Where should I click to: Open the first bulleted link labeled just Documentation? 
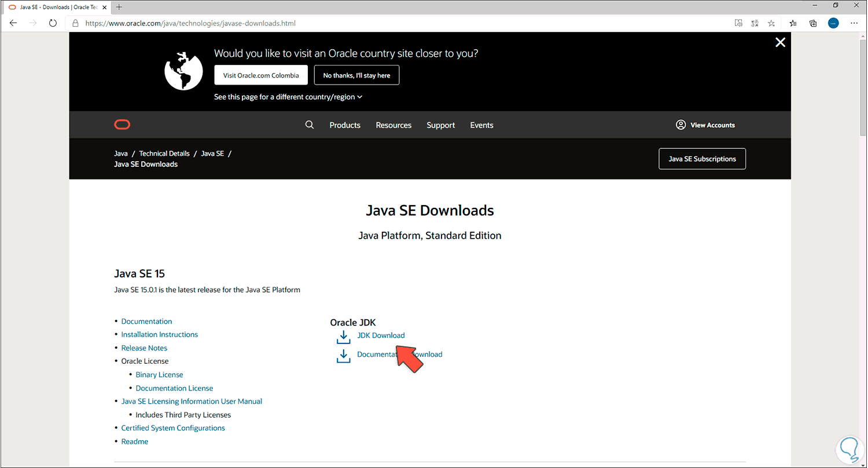146,321
